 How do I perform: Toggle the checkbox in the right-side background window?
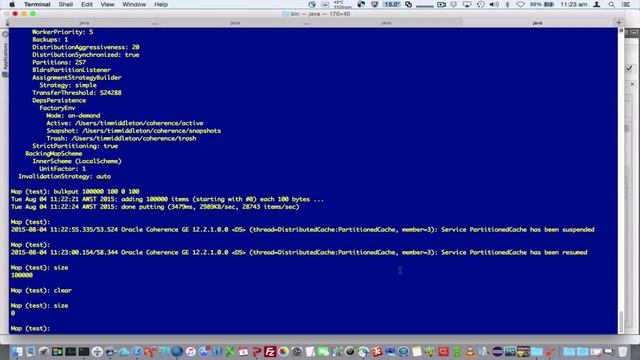(x=629, y=68)
